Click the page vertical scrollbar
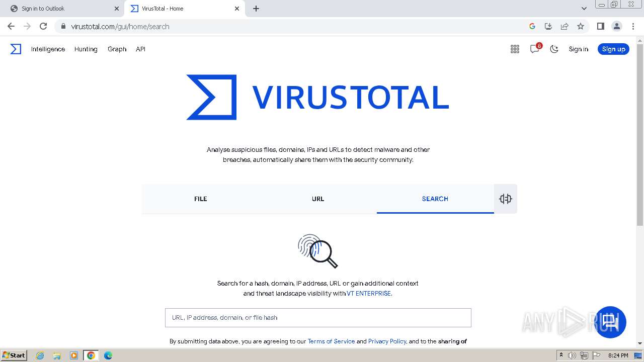The height and width of the screenshot is (362, 644). (x=640, y=135)
